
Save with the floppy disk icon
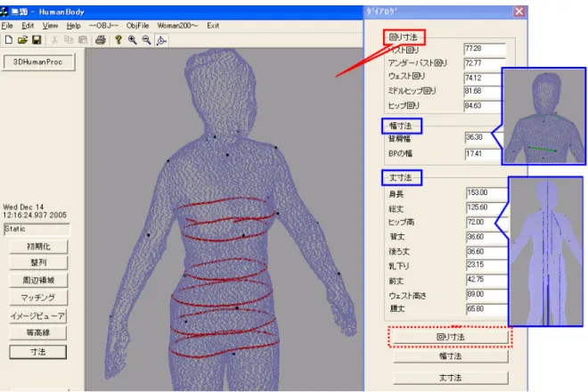point(37,40)
